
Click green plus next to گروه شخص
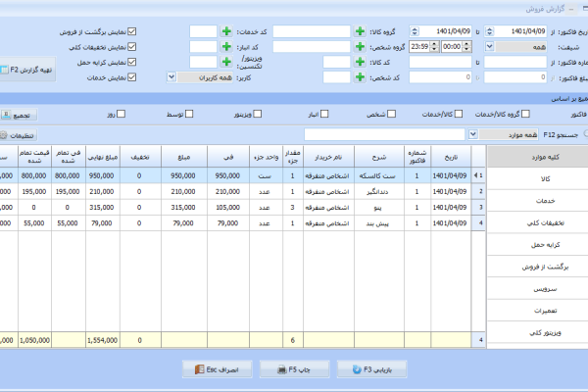point(360,46)
